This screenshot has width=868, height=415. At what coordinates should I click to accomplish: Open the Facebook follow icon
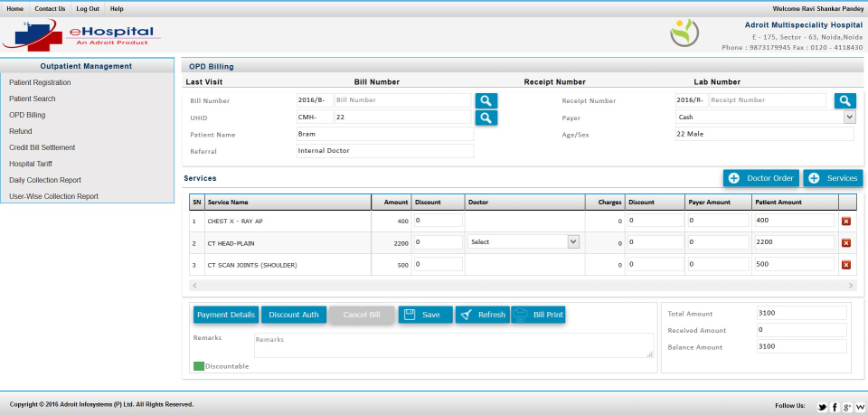coord(835,407)
